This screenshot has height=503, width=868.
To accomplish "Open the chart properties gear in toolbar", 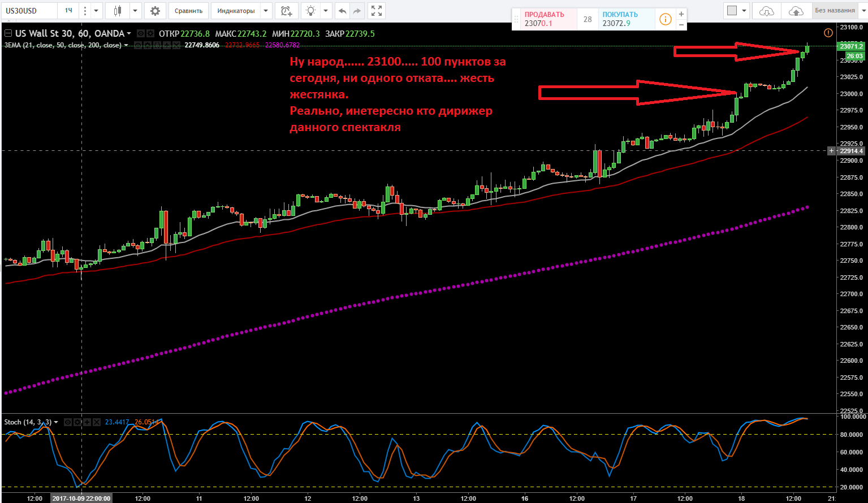I will [x=155, y=11].
